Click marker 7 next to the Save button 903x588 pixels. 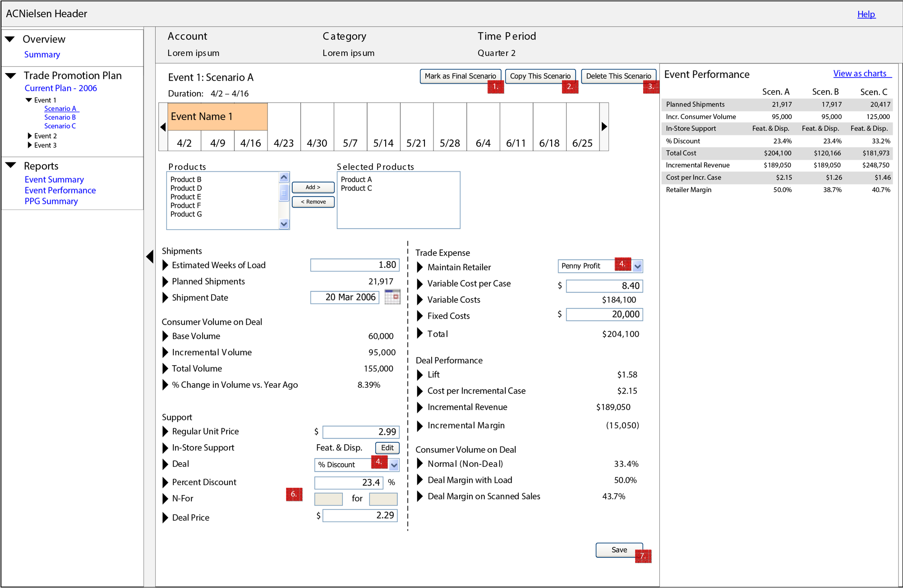click(644, 556)
